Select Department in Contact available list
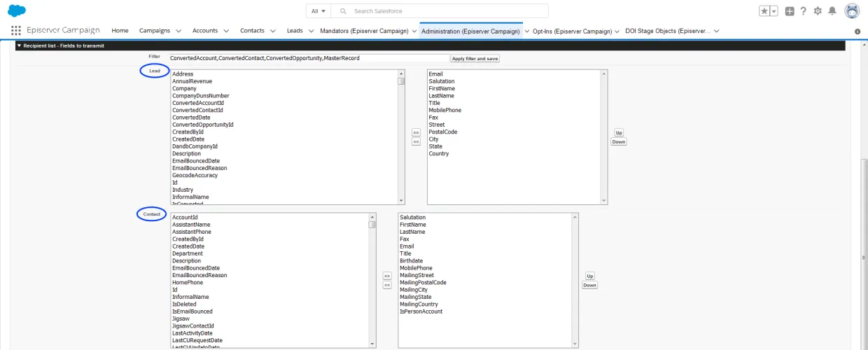This screenshot has height=350, width=868. (188, 253)
